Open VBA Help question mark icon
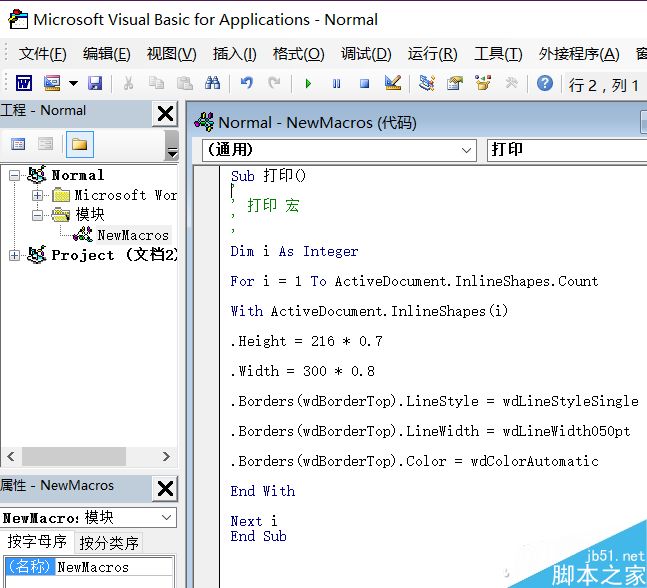The image size is (647, 588). [545, 83]
